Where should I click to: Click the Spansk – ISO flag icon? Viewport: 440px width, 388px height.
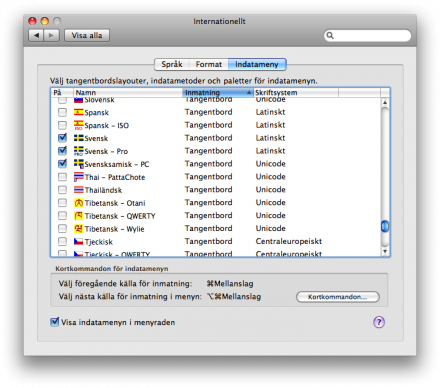tap(79, 125)
